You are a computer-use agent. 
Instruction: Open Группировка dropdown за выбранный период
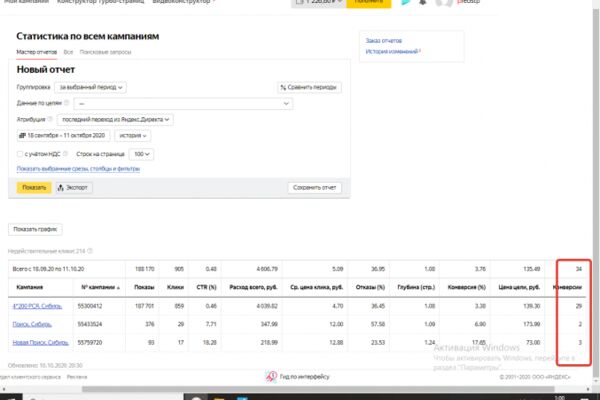click(x=90, y=87)
